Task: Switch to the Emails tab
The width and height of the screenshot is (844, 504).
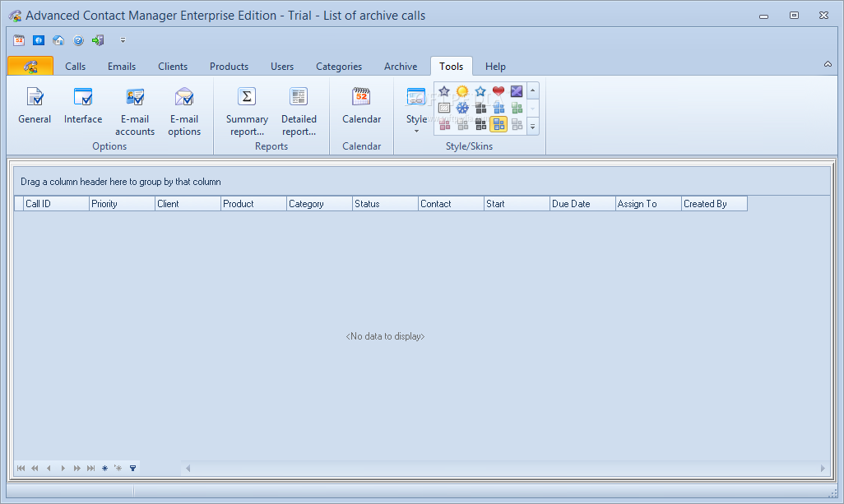Action: 122,66
